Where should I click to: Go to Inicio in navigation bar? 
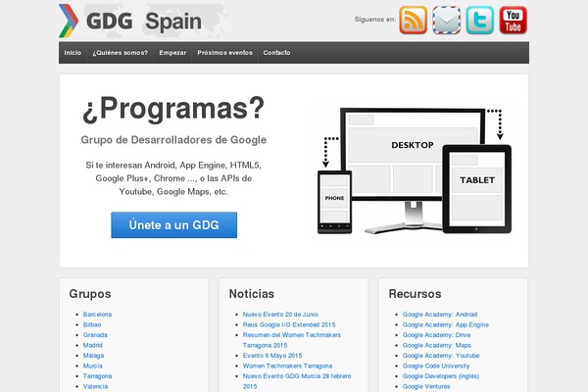[x=73, y=53]
